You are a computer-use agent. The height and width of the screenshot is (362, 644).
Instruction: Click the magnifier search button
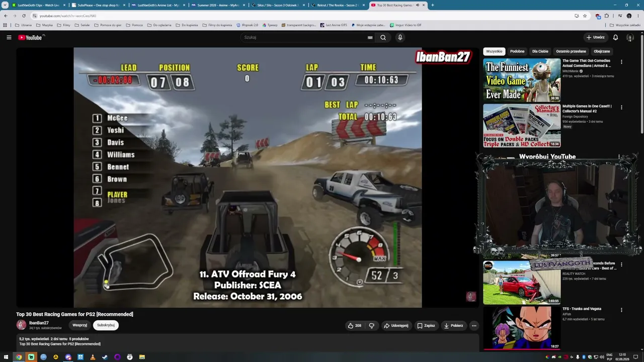coord(383,37)
